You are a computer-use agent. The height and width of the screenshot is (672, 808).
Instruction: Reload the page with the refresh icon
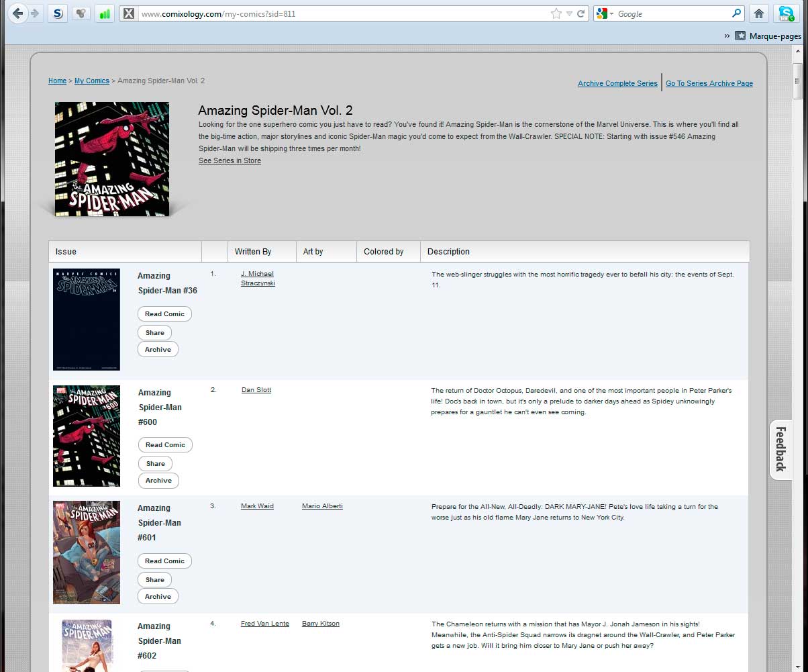[x=581, y=13]
